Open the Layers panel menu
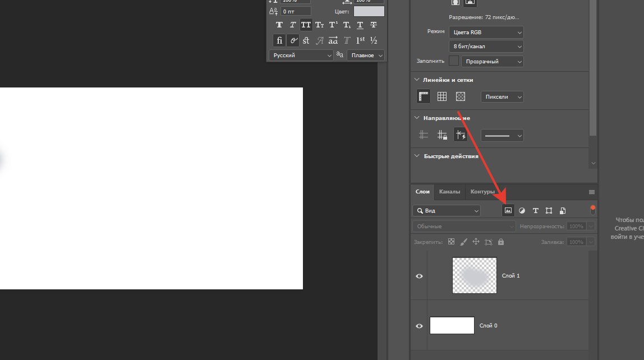 592,192
